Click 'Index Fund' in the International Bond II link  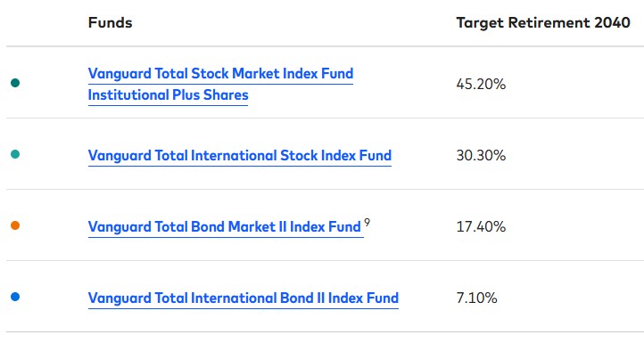(x=363, y=298)
